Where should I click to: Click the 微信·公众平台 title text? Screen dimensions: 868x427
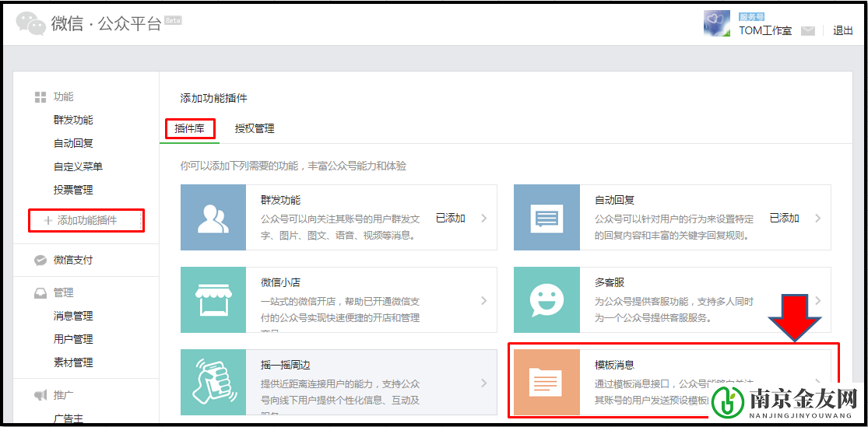point(107,24)
